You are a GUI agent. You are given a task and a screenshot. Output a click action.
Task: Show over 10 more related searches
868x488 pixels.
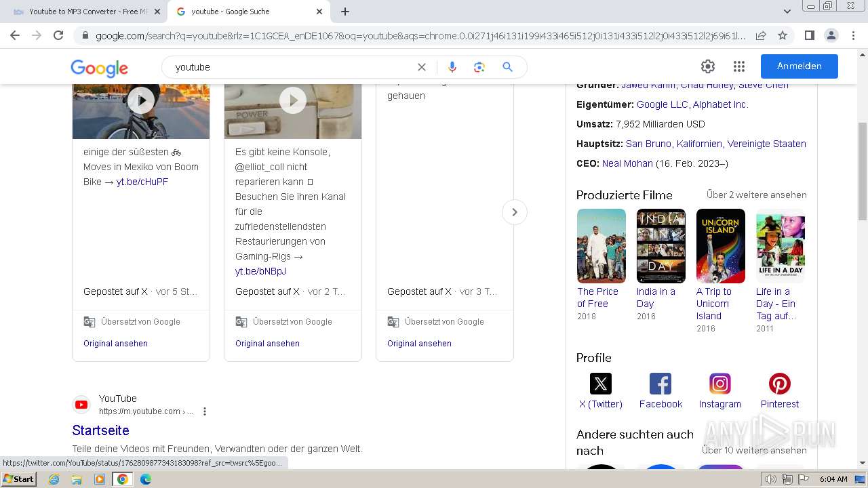[754, 450]
